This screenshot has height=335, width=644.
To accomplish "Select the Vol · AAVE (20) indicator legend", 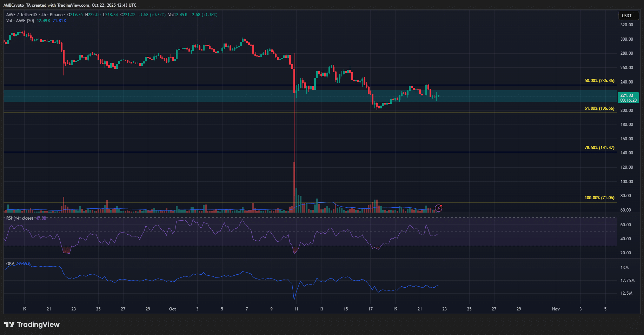I will [20, 21].
